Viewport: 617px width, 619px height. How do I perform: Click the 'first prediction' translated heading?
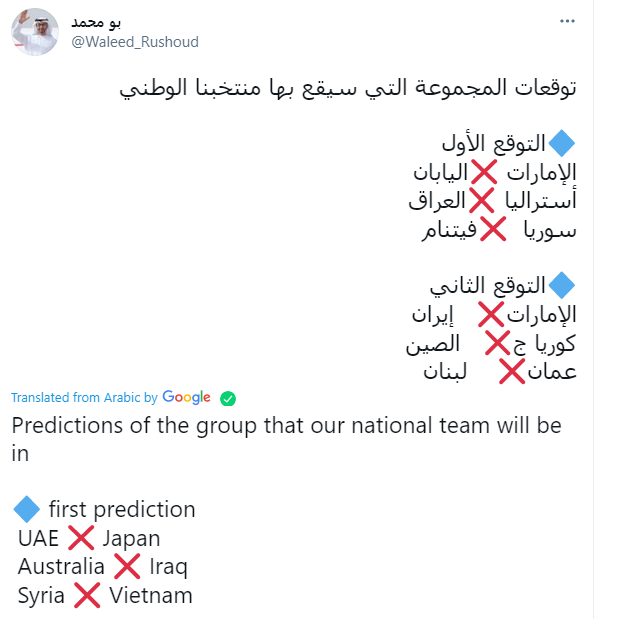[x=122, y=509]
